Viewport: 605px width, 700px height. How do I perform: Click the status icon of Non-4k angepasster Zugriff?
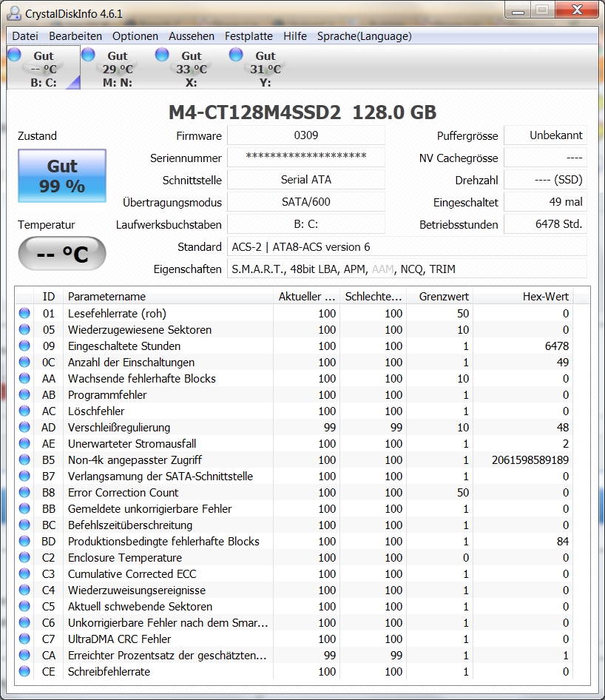[24, 460]
